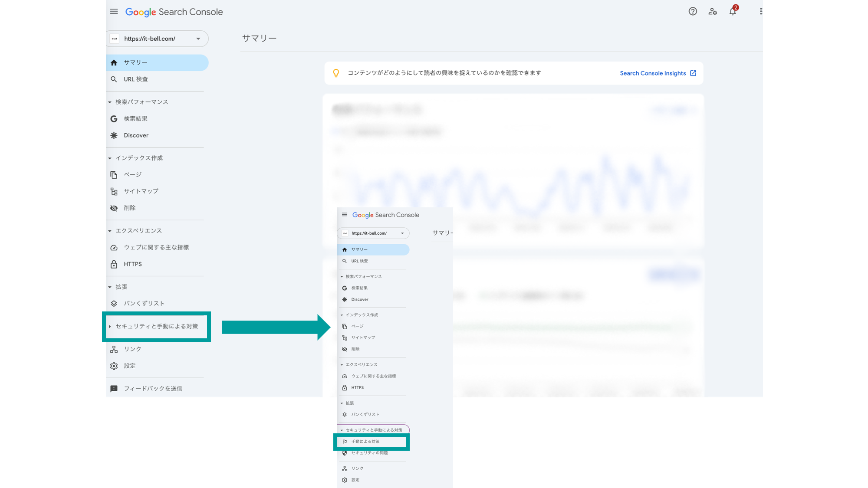Click the Google Search Console logo in main header
Screen dimensions: 868x488
point(174,12)
